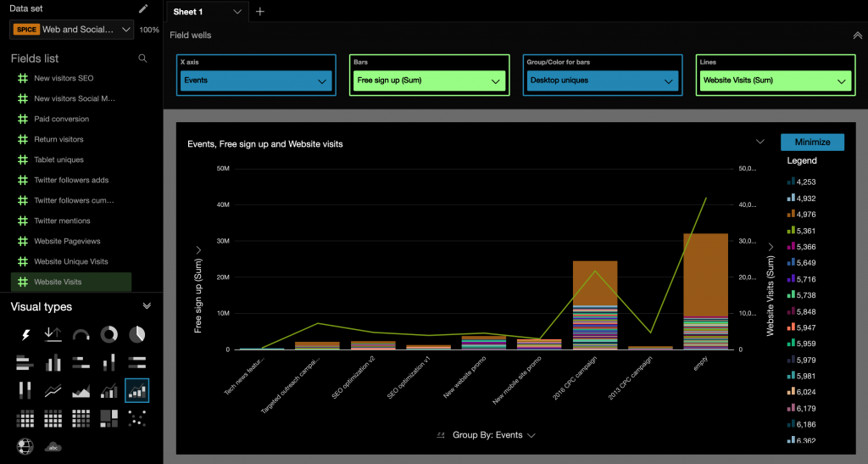This screenshot has height=464, width=868.
Task: Choose the donut chart visual type
Action: (x=108, y=335)
